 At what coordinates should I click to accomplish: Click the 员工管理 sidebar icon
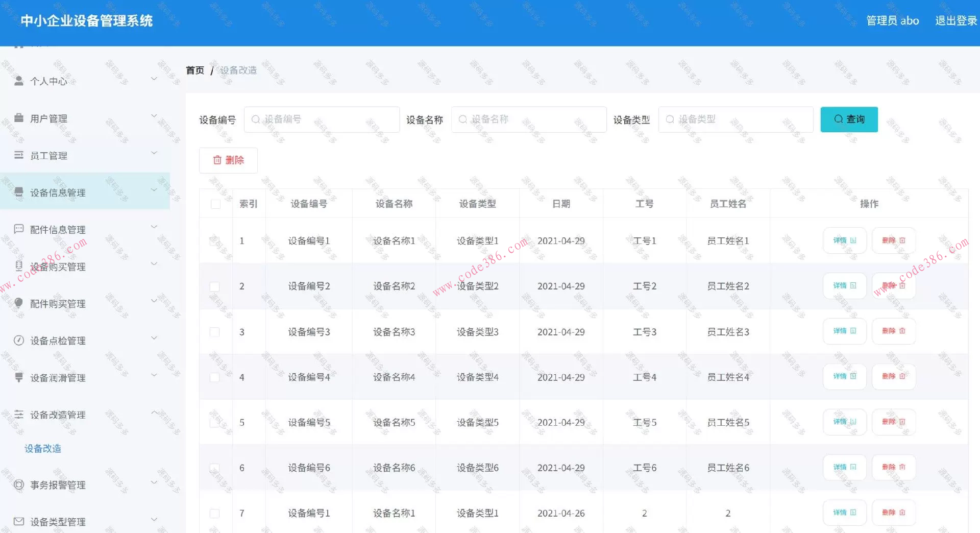coord(19,155)
